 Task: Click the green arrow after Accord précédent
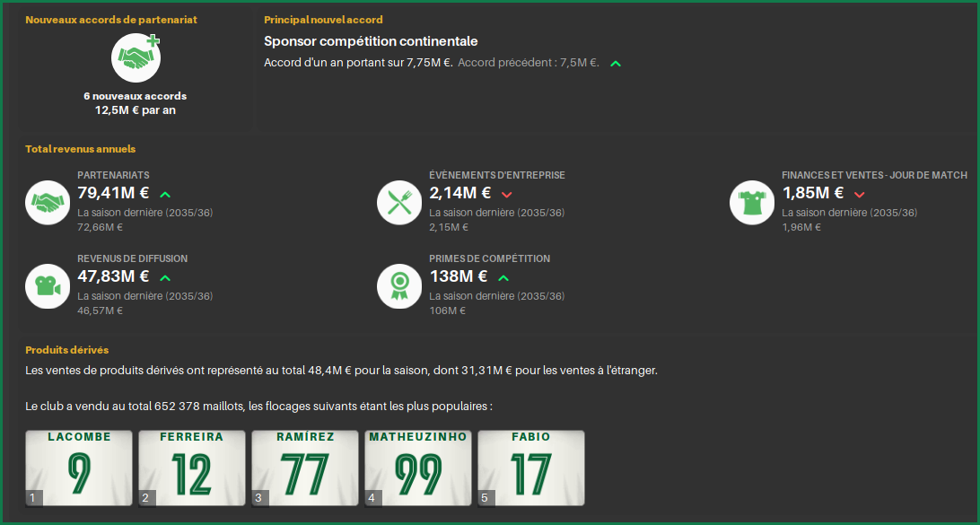coord(616,64)
